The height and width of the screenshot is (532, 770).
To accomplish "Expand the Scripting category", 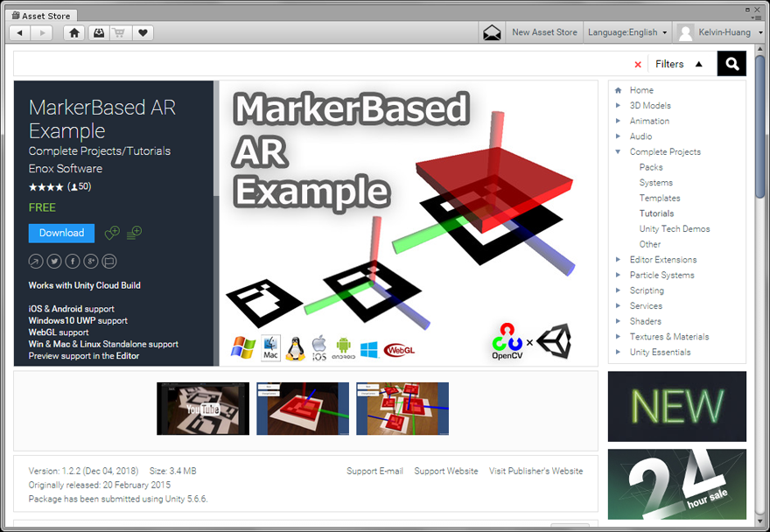I will pos(619,290).
